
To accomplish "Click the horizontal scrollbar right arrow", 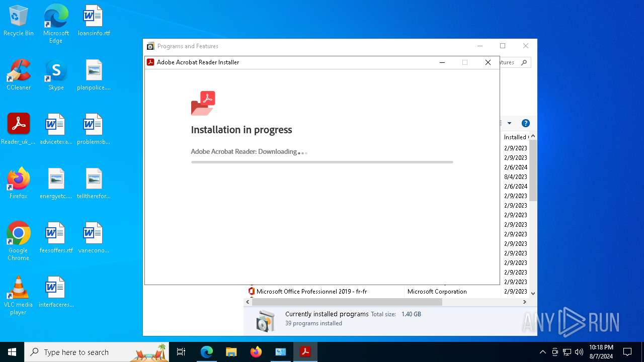I will tap(524, 302).
